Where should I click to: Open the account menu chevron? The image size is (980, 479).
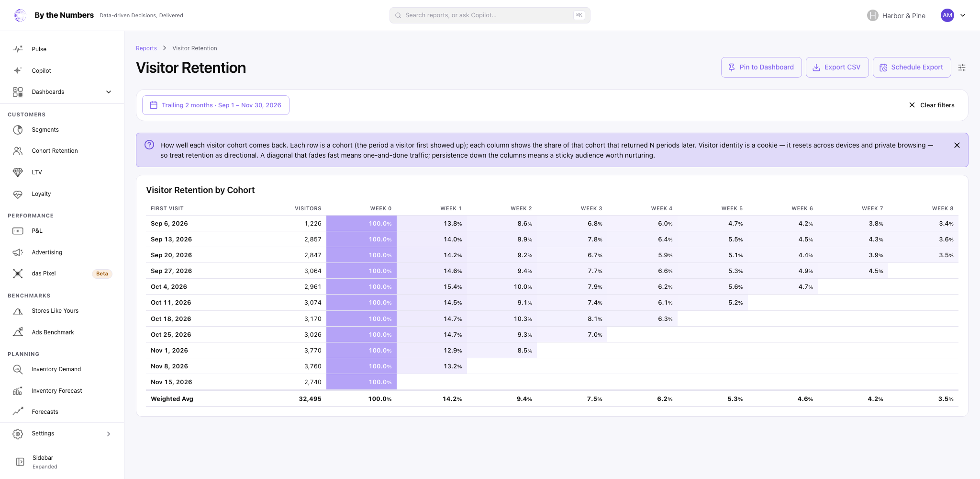963,15
